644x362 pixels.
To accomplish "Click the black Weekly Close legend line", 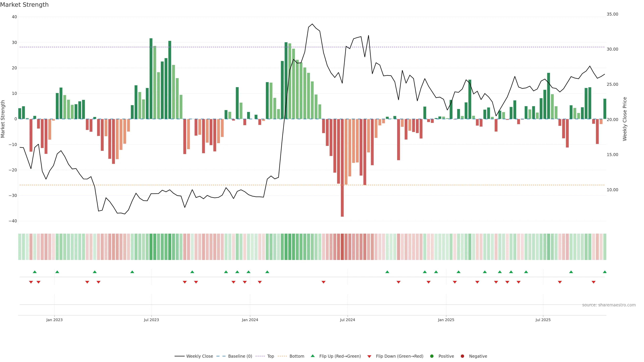I will [179, 356].
